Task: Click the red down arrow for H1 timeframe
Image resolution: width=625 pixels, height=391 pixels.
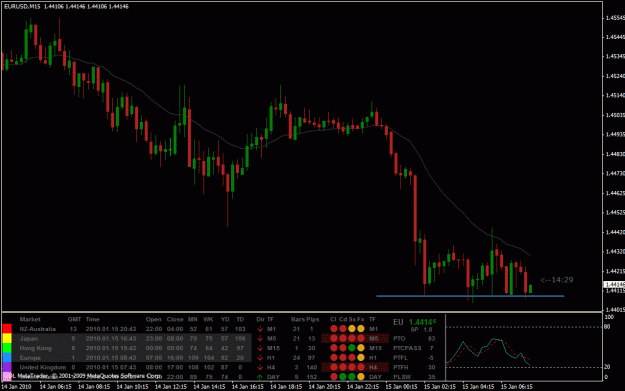Action: click(x=260, y=358)
